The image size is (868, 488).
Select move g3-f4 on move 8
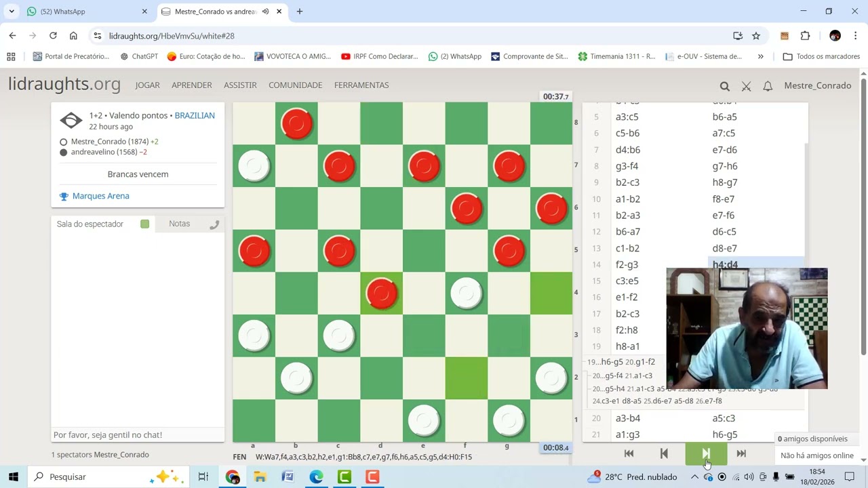627,166
